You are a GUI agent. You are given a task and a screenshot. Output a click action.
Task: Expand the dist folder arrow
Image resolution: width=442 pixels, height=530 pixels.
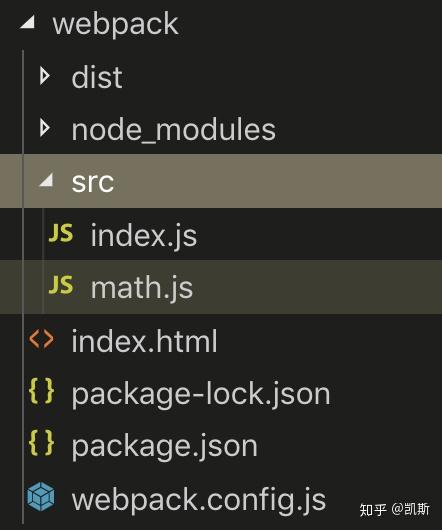coord(45,75)
